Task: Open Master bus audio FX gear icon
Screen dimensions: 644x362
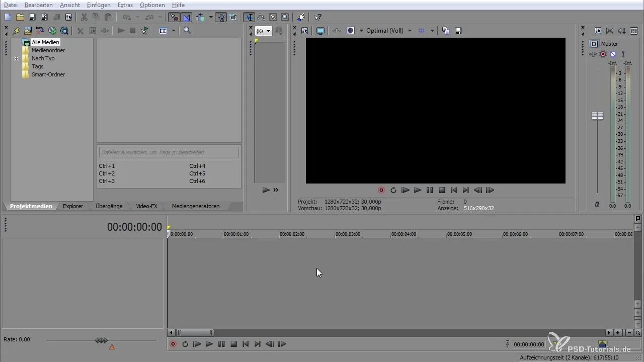Action: click(603, 54)
